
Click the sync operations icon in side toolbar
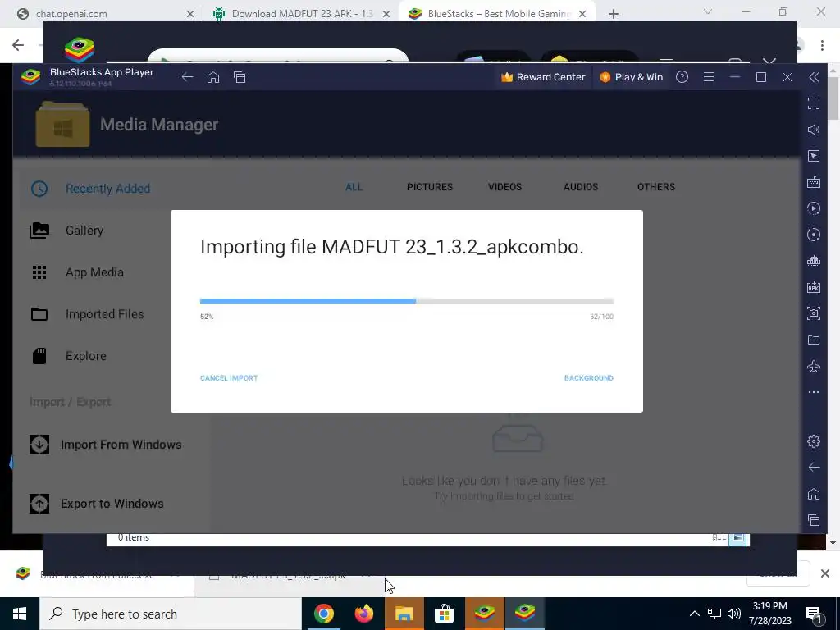tap(814, 235)
